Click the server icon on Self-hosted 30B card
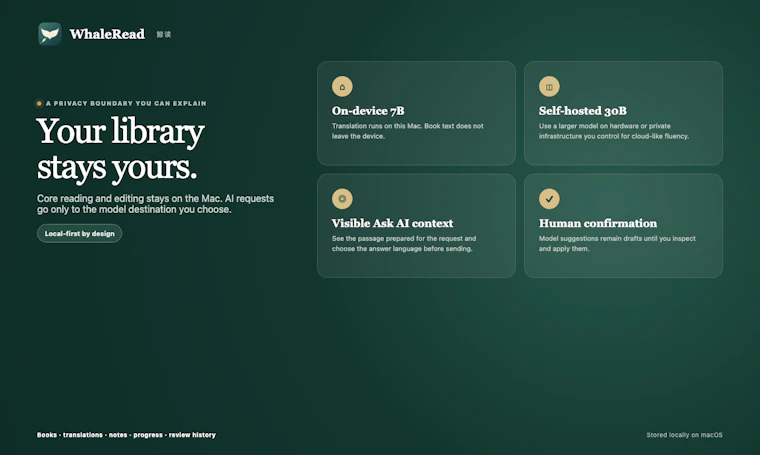760x455 pixels. [x=549, y=87]
